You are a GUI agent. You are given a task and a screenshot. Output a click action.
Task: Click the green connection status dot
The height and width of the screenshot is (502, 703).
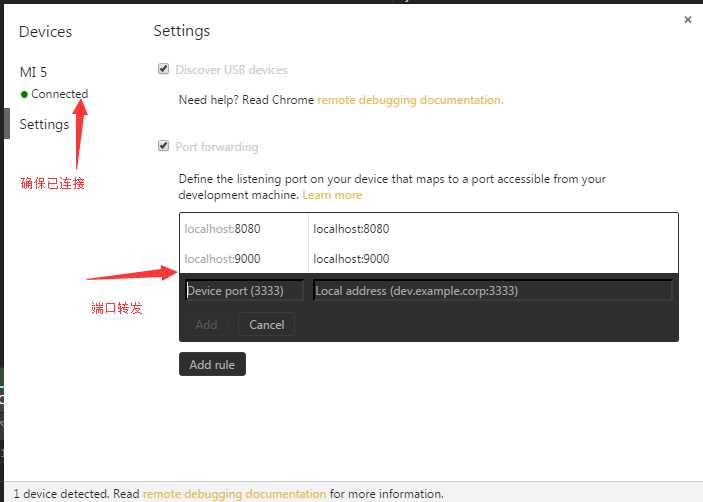tap(24, 95)
